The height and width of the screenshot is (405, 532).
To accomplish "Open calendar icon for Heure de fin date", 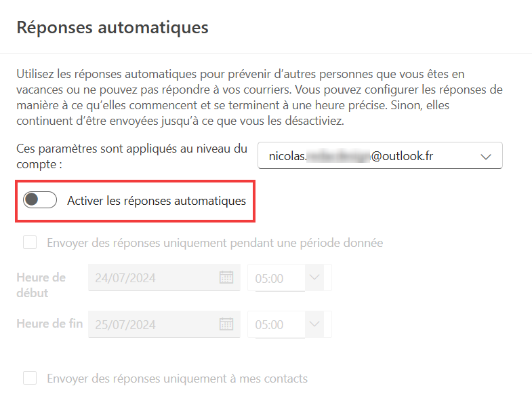I will pyautogui.click(x=226, y=324).
